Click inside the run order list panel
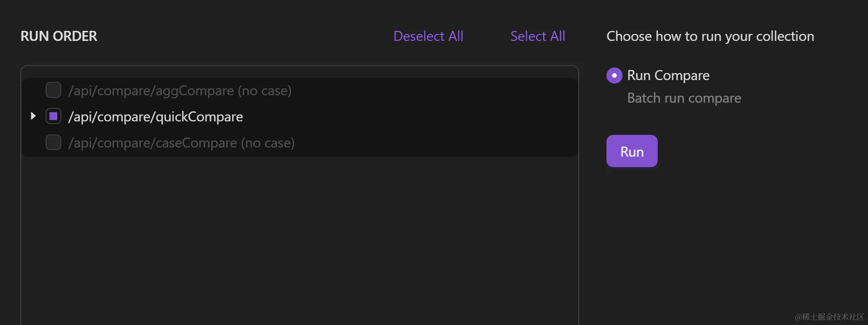868x325 pixels. pyautogui.click(x=300, y=218)
